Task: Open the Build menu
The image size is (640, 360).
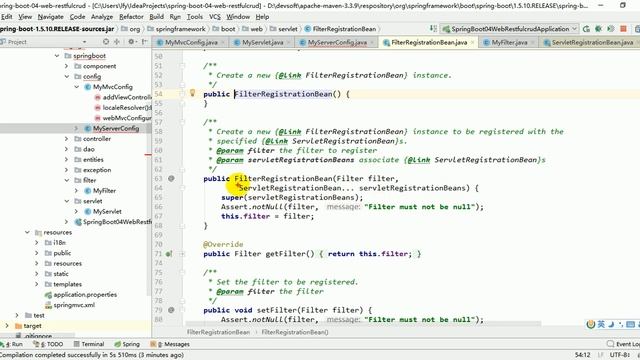Action: pyautogui.click(x=156, y=17)
